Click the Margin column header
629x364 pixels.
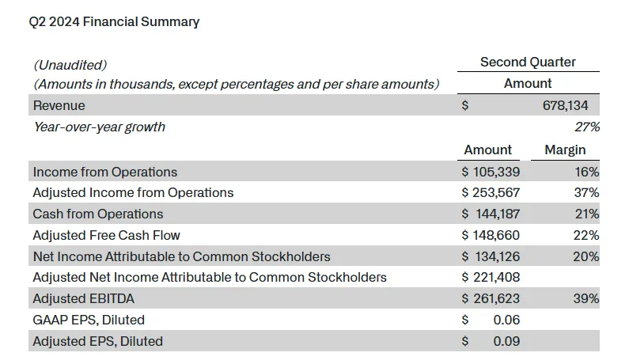(x=565, y=150)
